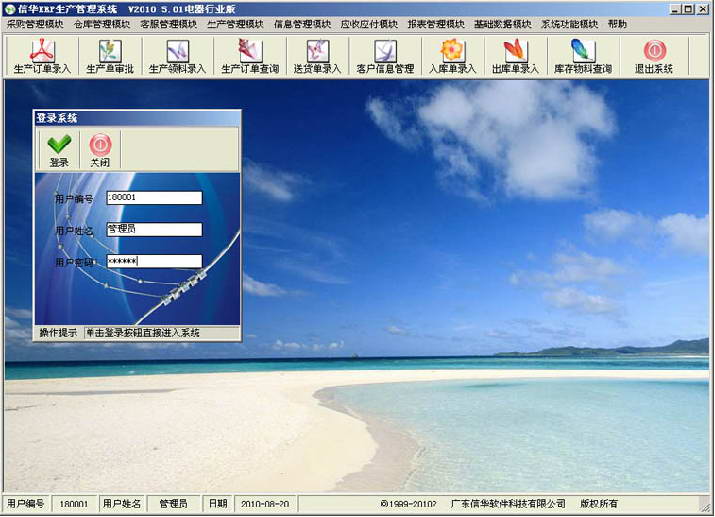715x517 pixels.
Task: Open the 生产单审批 toolbar icon
Action: tap(110, 57)
